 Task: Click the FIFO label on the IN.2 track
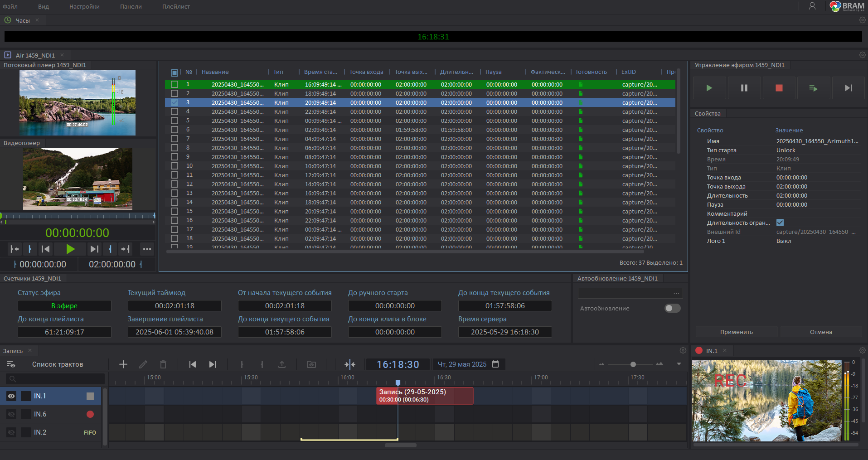[90, 432]
